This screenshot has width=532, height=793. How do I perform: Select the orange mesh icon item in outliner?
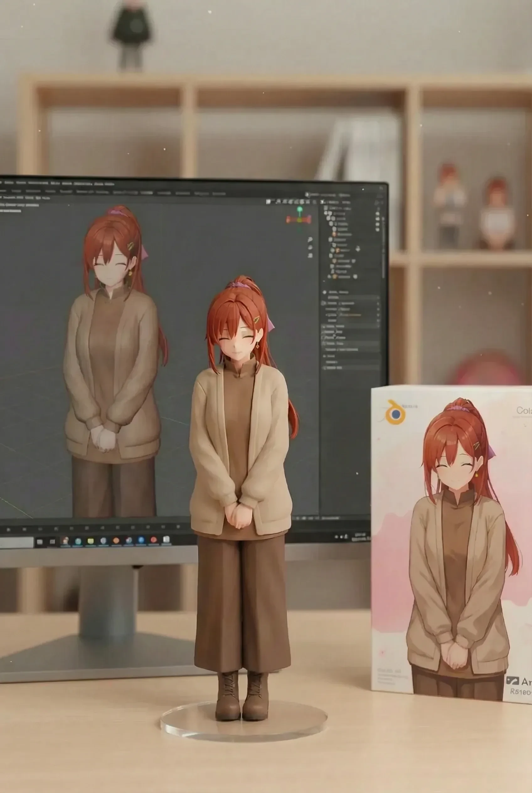click(x=334, y=234)
